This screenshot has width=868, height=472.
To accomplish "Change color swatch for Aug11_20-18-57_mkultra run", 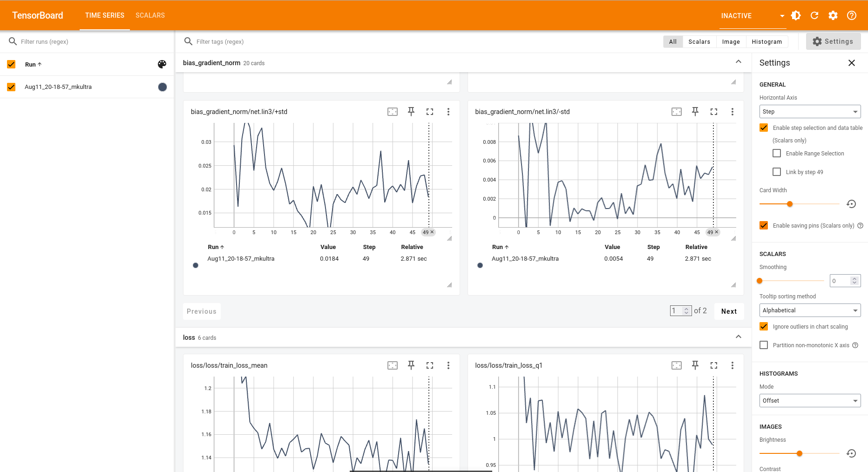I will tap(163, 87).
